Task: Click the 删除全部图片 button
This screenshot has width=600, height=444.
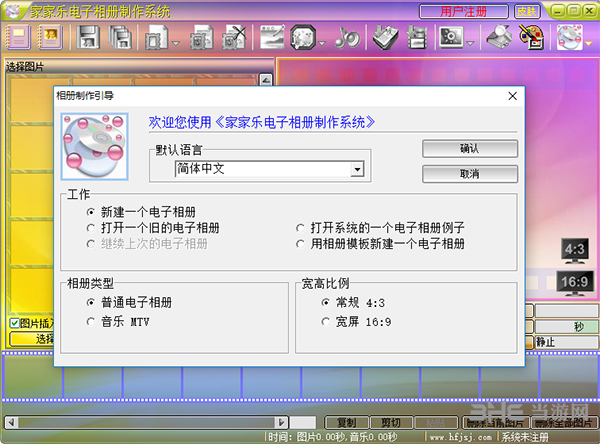Action: tap(563, 423)
